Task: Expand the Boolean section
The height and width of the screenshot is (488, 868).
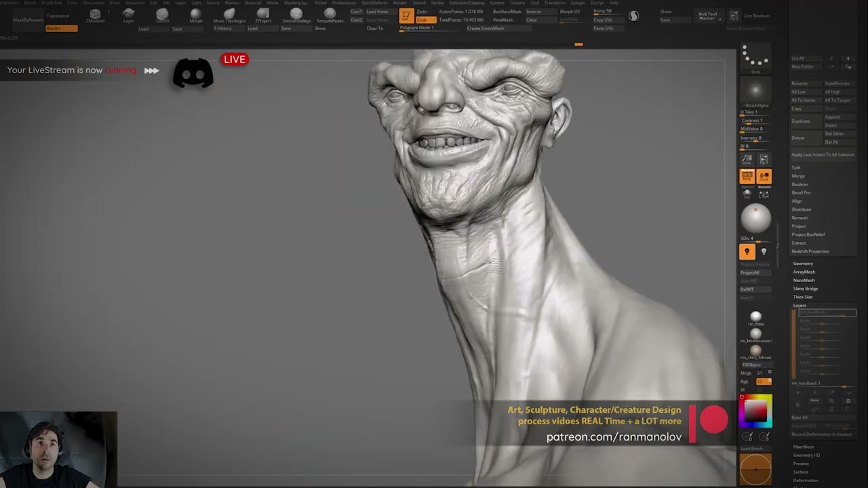Action: click(x=800, y=184)
